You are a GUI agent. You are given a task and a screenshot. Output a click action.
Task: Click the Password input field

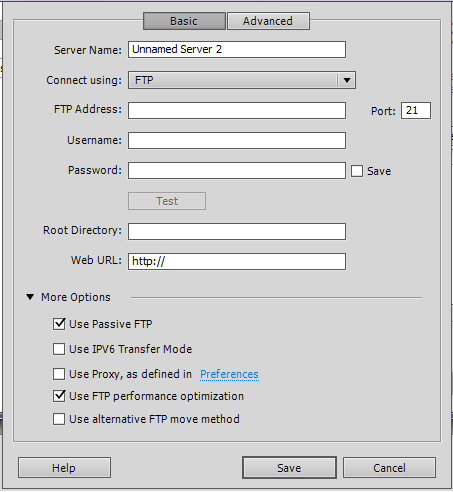[x=237, y=171]
